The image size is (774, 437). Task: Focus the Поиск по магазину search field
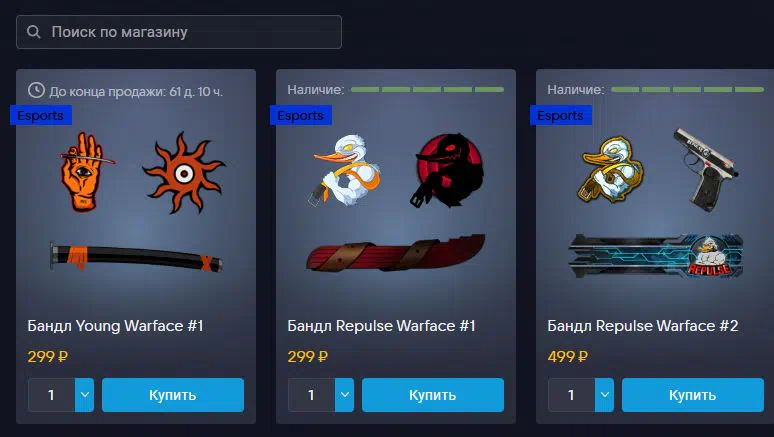(179, 32)
